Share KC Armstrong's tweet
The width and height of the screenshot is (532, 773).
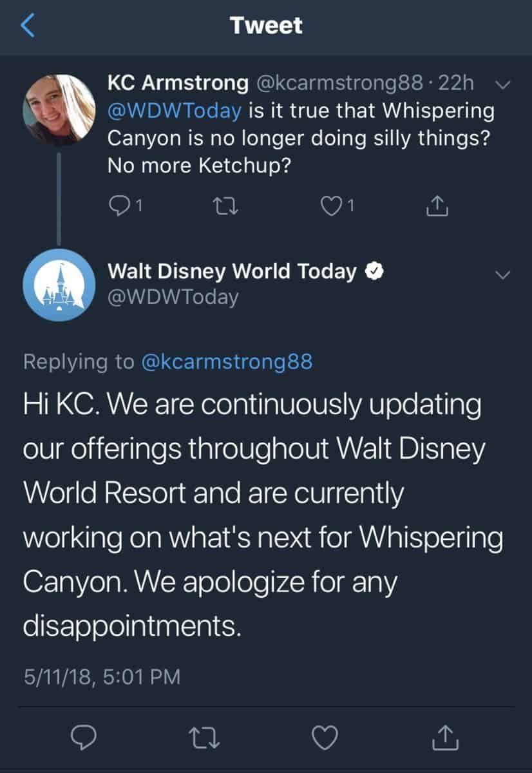438,205
